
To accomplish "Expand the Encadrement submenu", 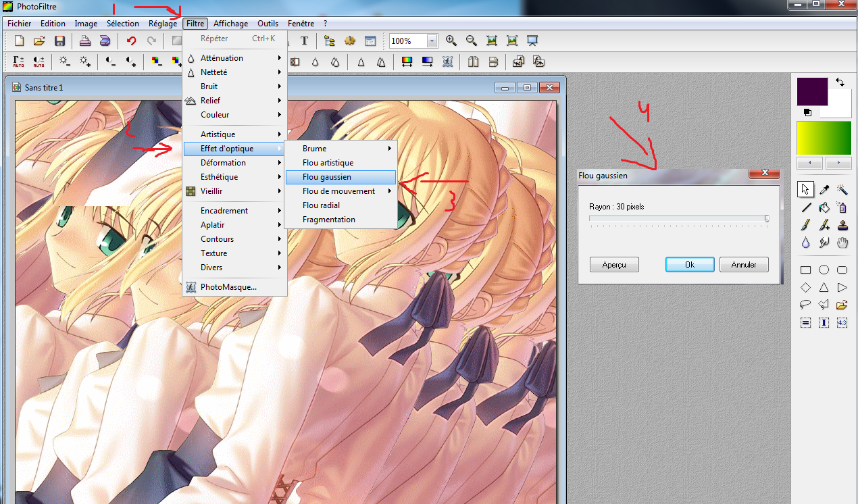I will [x=234, y=211].
